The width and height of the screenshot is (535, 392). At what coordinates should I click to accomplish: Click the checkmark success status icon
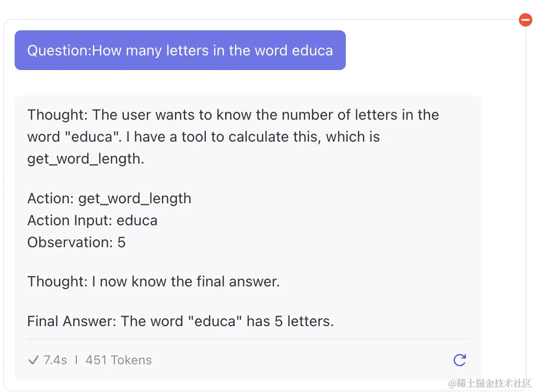point(33,360)
